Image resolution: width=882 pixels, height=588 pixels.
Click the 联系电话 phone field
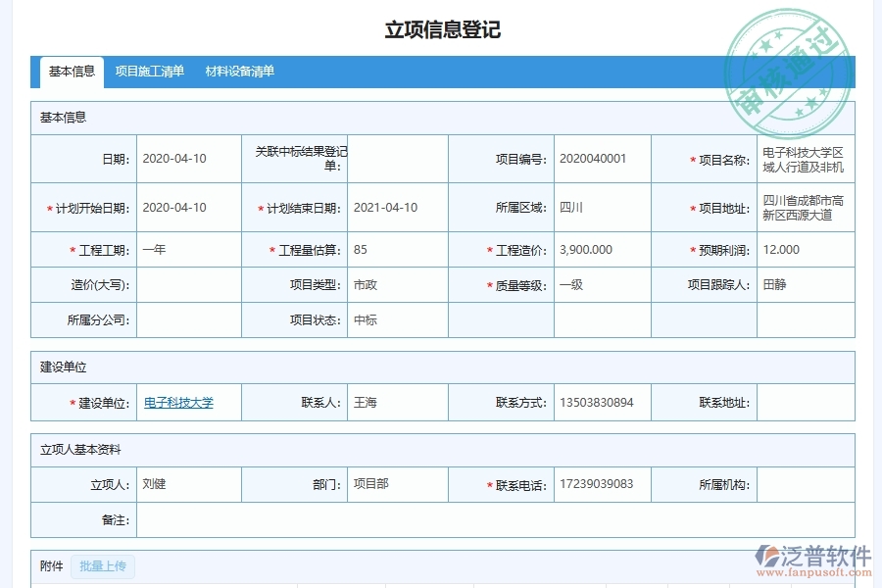600,484
